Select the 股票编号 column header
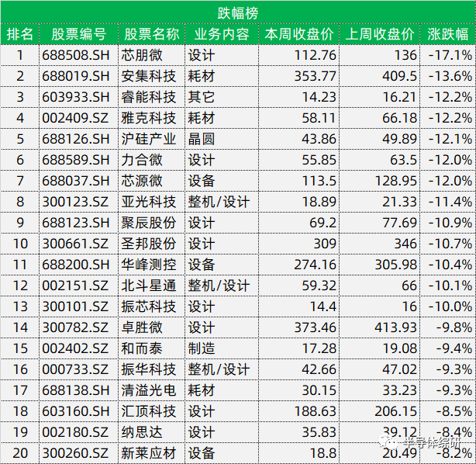 [x=78, y=34]
